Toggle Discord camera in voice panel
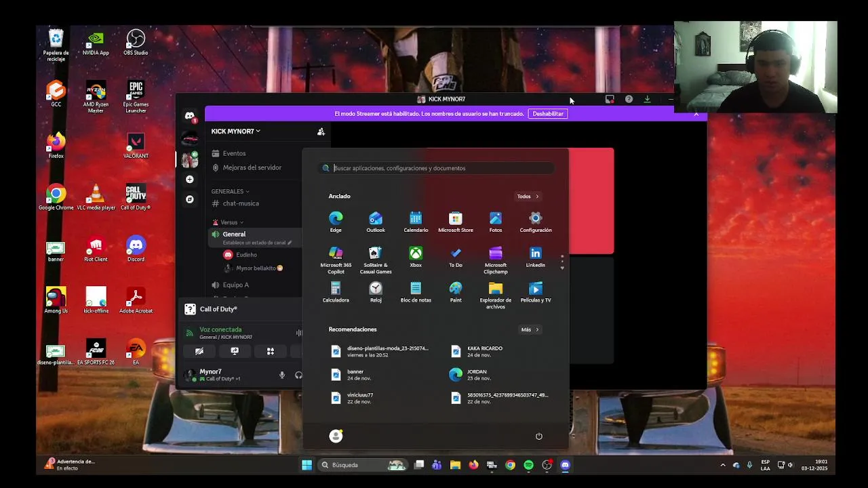 click(x=199, y=351)
